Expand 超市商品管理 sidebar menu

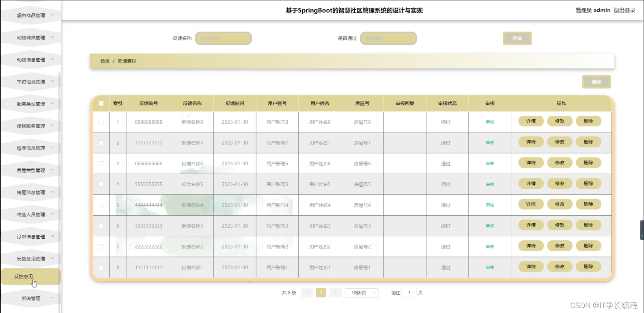(31, 15)
